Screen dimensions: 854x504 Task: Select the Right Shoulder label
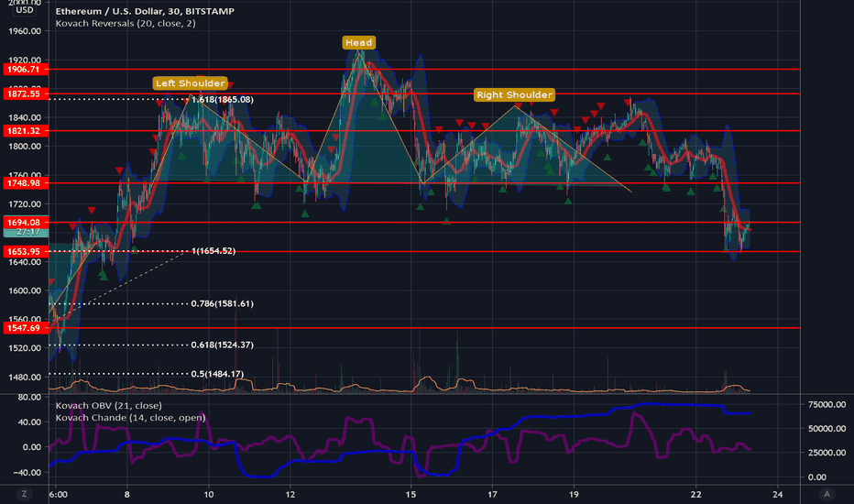pos(514,94)
